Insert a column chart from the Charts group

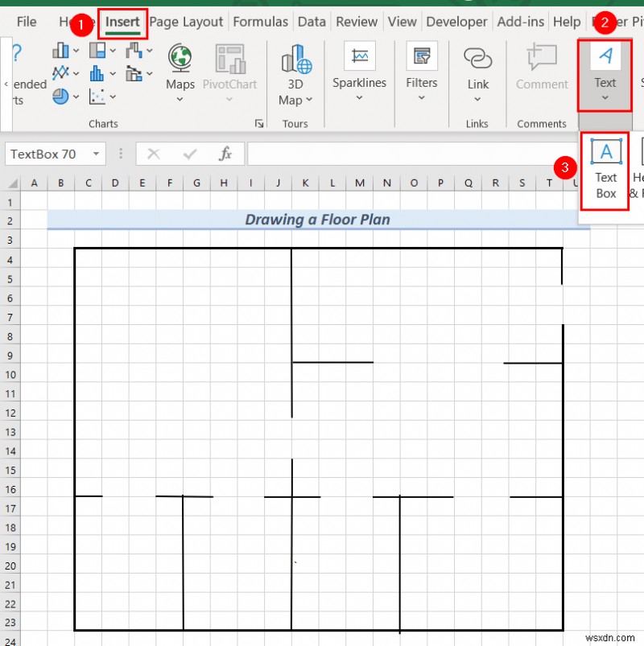coord(61,49)
